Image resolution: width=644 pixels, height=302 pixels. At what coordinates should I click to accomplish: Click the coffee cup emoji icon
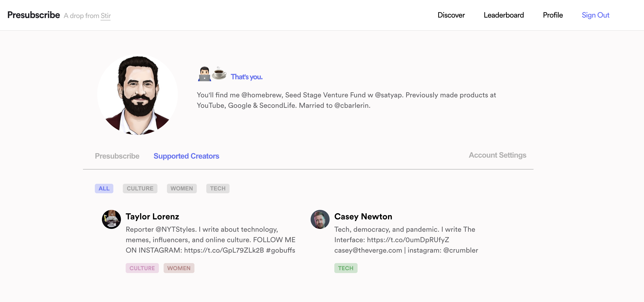click(219, 74)
